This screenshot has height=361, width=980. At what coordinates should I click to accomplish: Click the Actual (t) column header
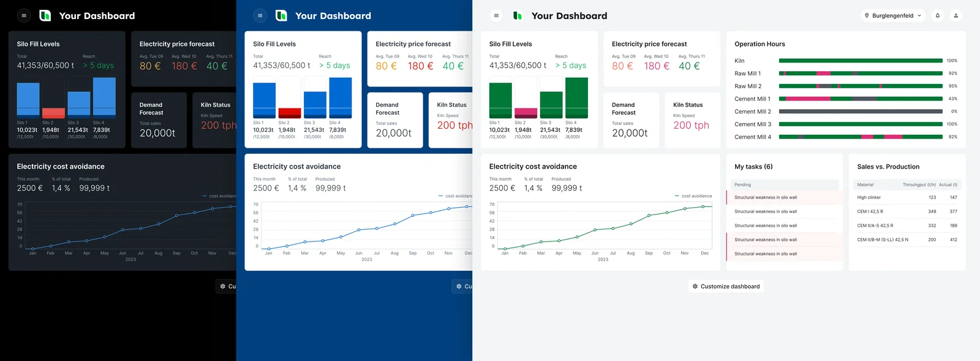[948, 184]
